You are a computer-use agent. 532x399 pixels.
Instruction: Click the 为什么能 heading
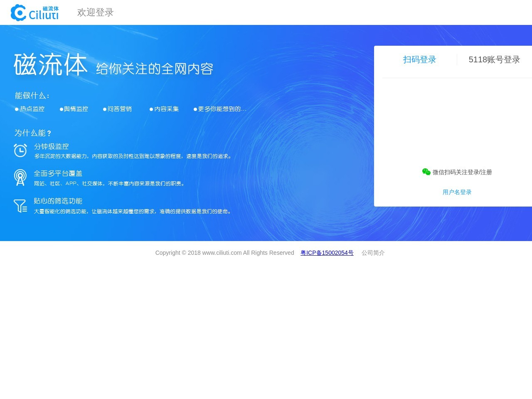pos(33,133)
